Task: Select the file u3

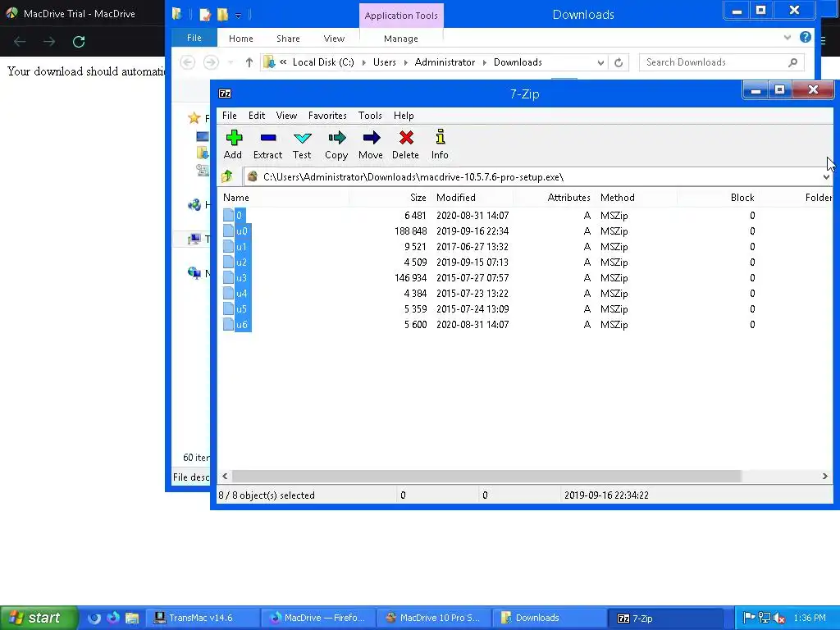Action: pos(241,277)
